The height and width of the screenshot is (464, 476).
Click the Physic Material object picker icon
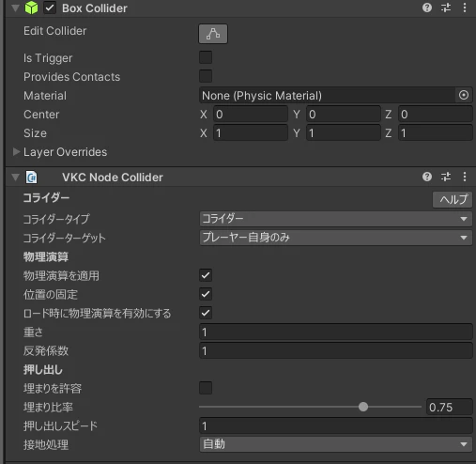pyautogui.click(x=464, y=95)
